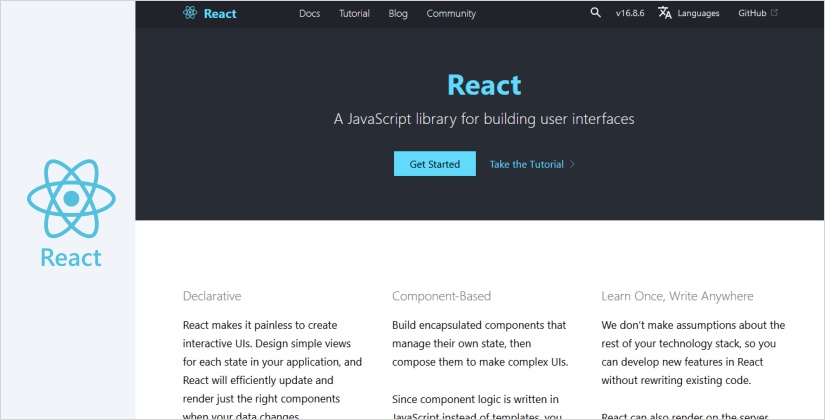Click the v16.8.6 version link

[632, 14]
